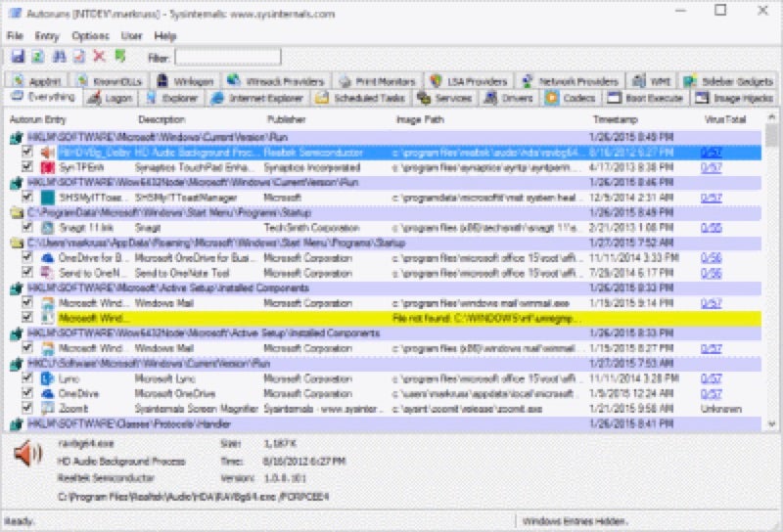Click the speaker icon of the Realtek entry

tap(47, 154)
